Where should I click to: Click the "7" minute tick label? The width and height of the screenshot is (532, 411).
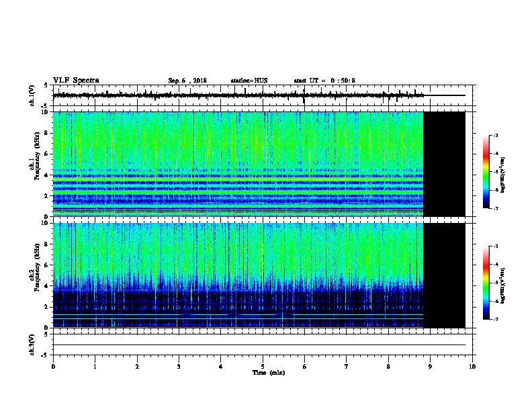coord(347,367)
